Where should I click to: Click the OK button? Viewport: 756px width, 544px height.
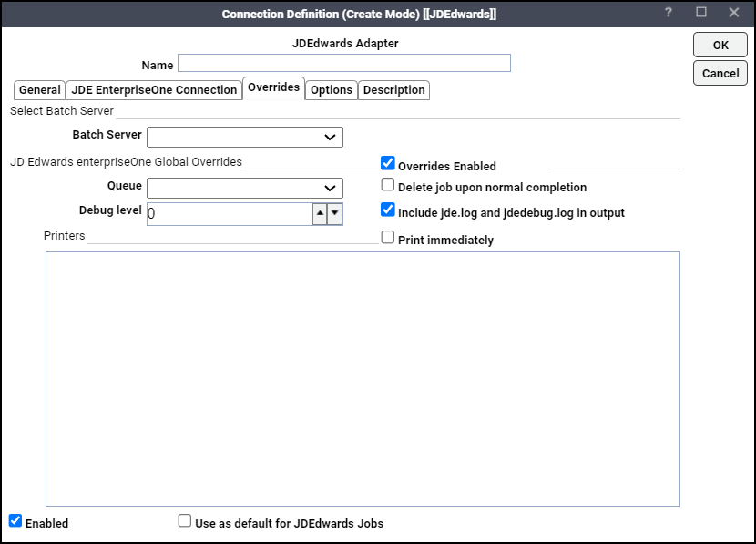coord(720,45)
